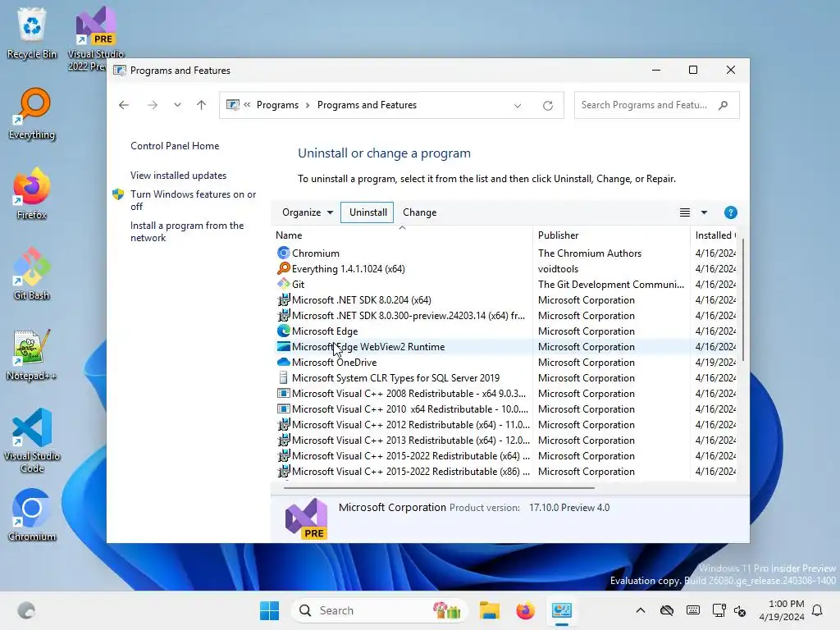The image size is (840, 630).
Task: Sort by the Publisher column header
Action: click(x=611, y=235)
